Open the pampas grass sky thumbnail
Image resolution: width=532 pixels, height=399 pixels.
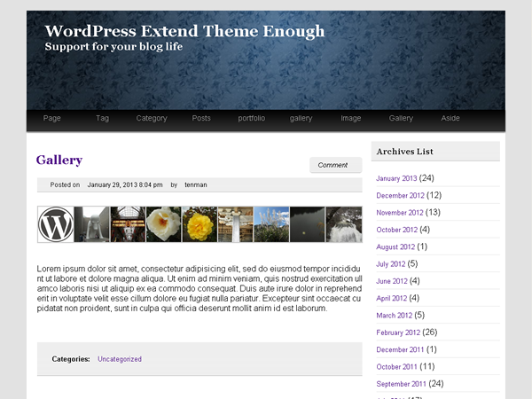pos(271,224)
